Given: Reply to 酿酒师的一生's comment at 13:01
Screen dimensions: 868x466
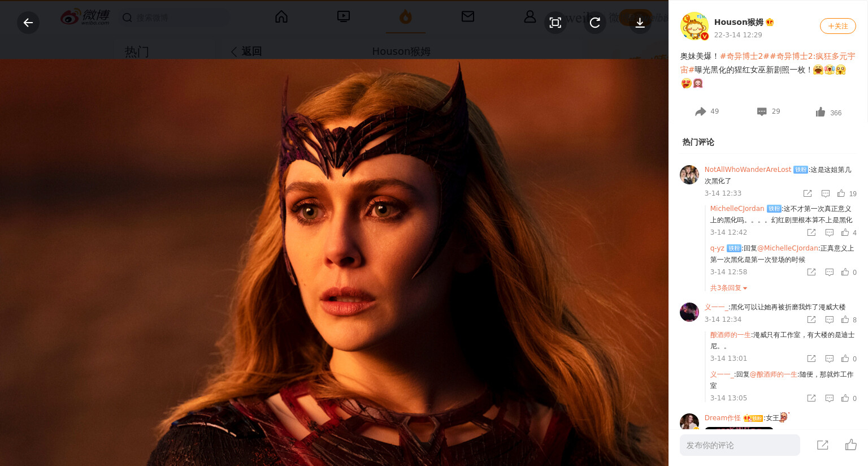Looking at the screenshot, I should (830, 359).
